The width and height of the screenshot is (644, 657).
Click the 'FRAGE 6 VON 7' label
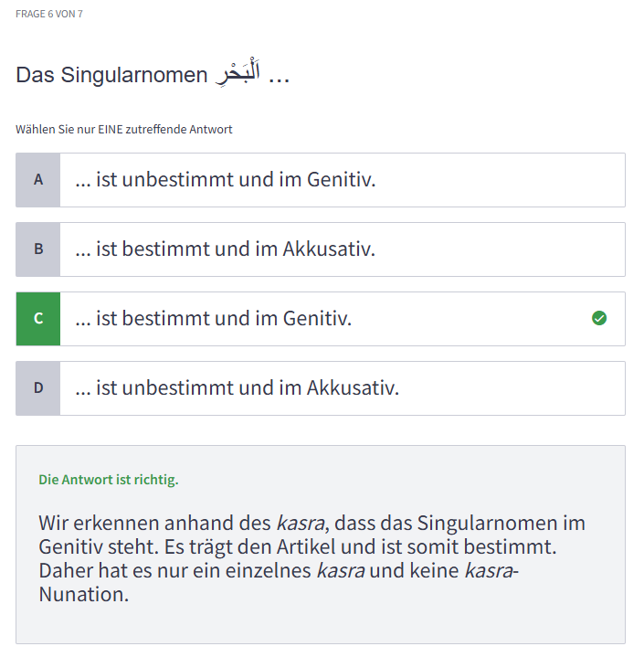[x=49, y=14]
